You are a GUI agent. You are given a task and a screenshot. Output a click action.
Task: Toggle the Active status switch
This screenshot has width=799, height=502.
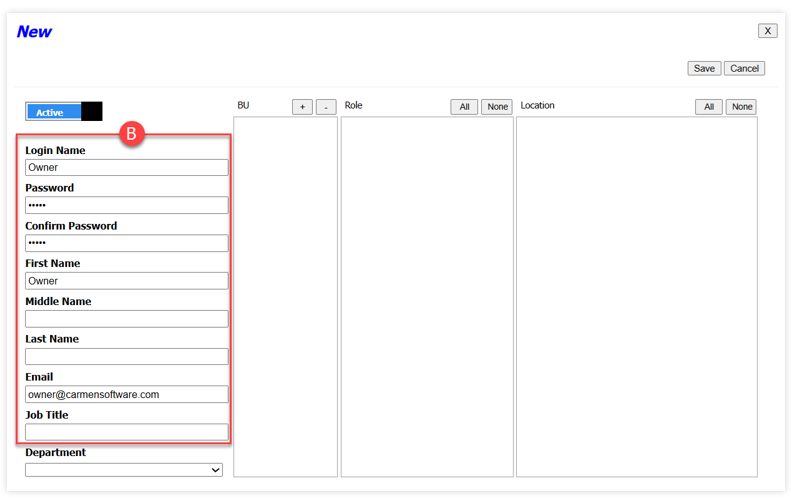click(64, 112)
